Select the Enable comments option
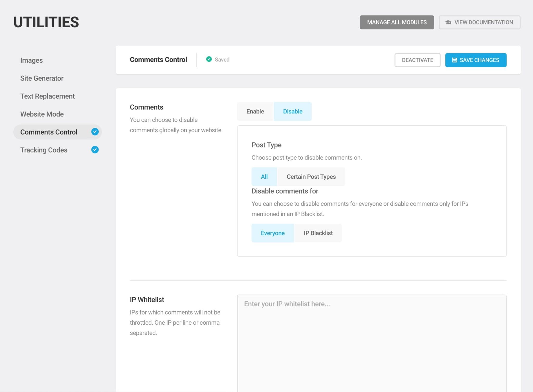The width and height of the screenshot is (533, 392). (x=255, y=111)
